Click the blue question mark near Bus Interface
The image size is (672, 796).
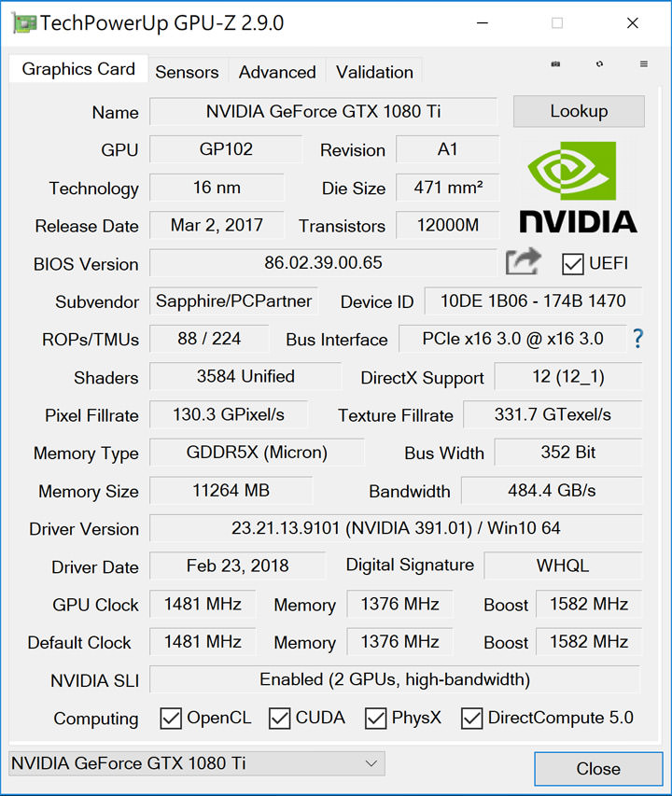pyautogui.click(x=637, y=340)
